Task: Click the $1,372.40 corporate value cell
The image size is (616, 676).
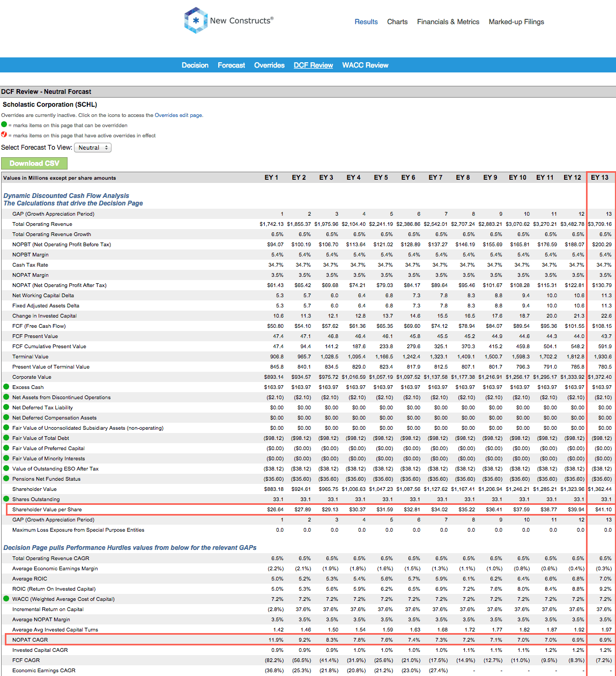Action: tap(600, 377)
